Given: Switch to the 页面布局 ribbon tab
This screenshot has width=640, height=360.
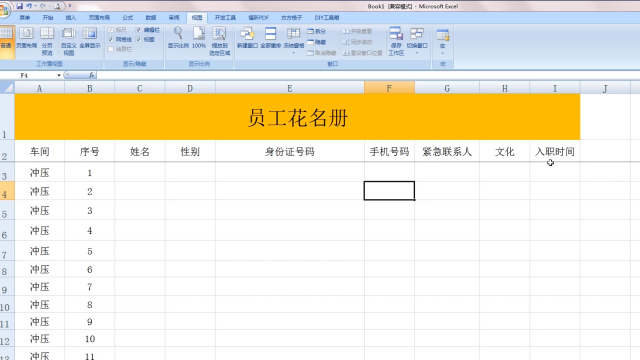Looking at the screenshot, I should click(100, 18).
